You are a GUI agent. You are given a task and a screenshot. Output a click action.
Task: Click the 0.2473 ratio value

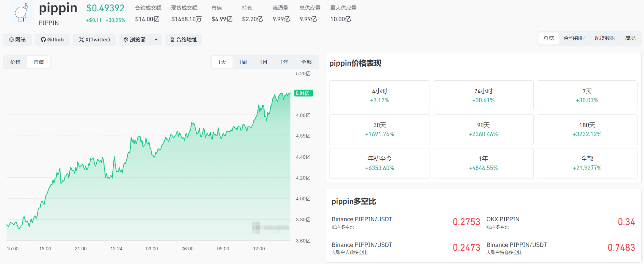[x=466, y=248]
